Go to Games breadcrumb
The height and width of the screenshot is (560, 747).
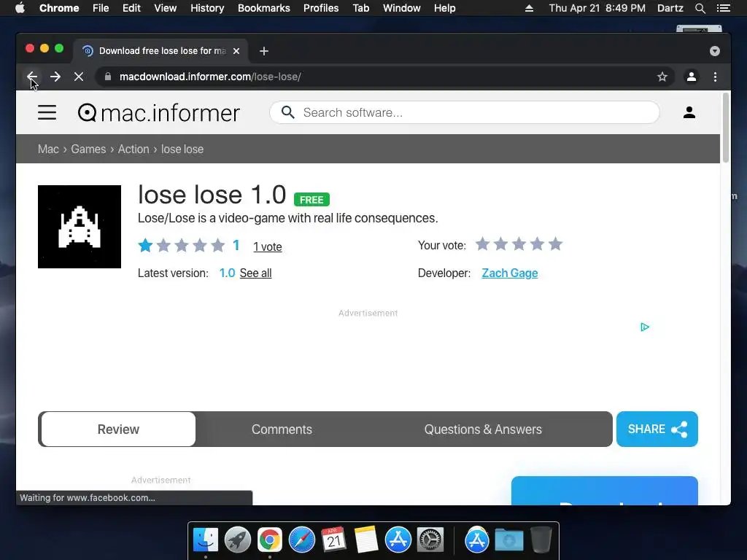88,149
